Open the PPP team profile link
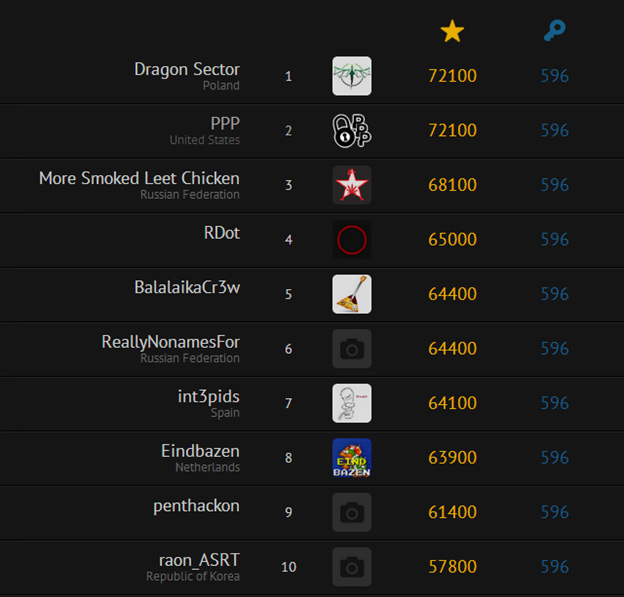The height and width of the screenshot is (597, 624). [x=225, y=124]
